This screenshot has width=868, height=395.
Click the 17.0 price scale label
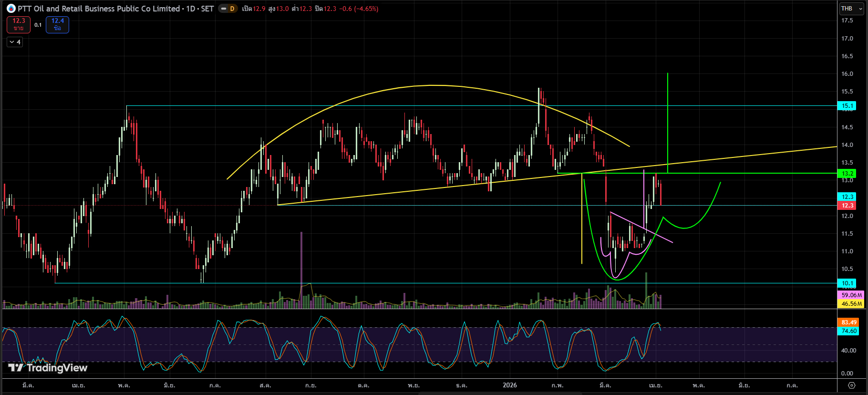[847, 38]
